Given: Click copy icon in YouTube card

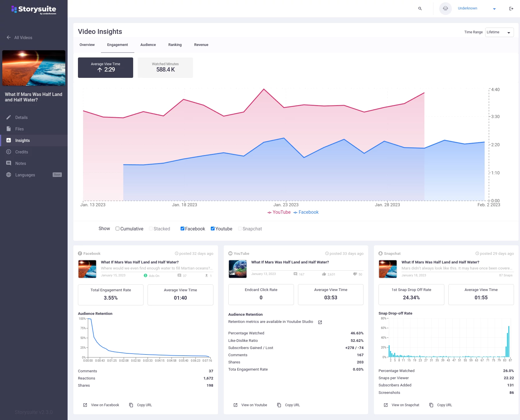Looking at the screenshot, I should (279, 405).
